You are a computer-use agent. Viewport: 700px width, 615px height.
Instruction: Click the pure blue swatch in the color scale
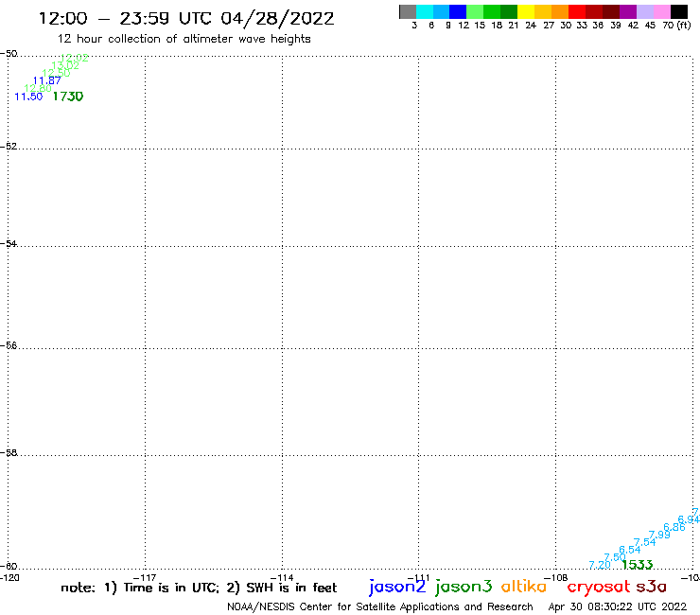[x=459, y=11]
